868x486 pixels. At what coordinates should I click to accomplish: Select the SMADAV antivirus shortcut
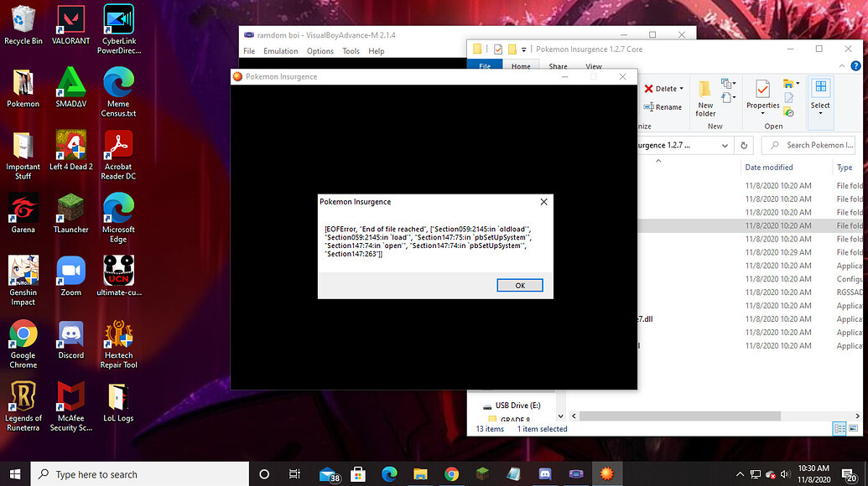point(70,89)
